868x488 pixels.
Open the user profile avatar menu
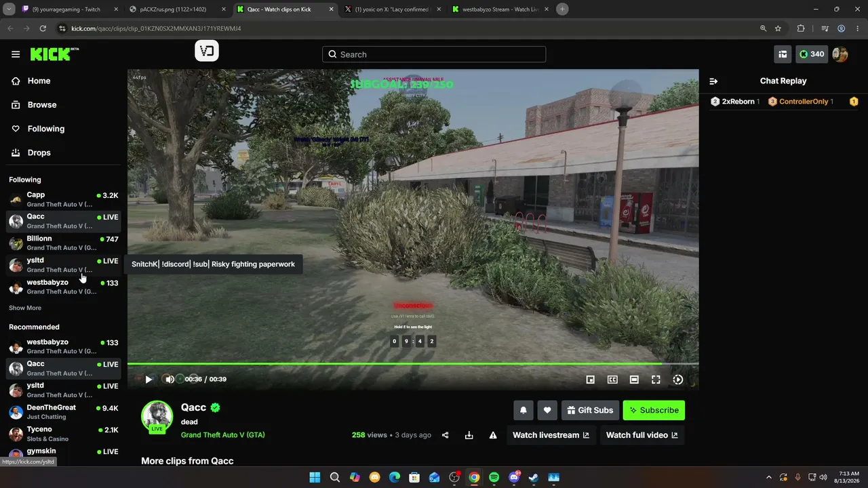pos(840,54)
